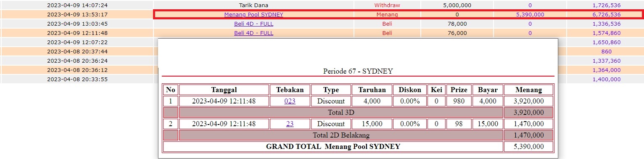The height and width of the screenshot is (159, 644).
Task: Click the date 2023-04-09 13:53:17
Action: click(x=77, y=14)
